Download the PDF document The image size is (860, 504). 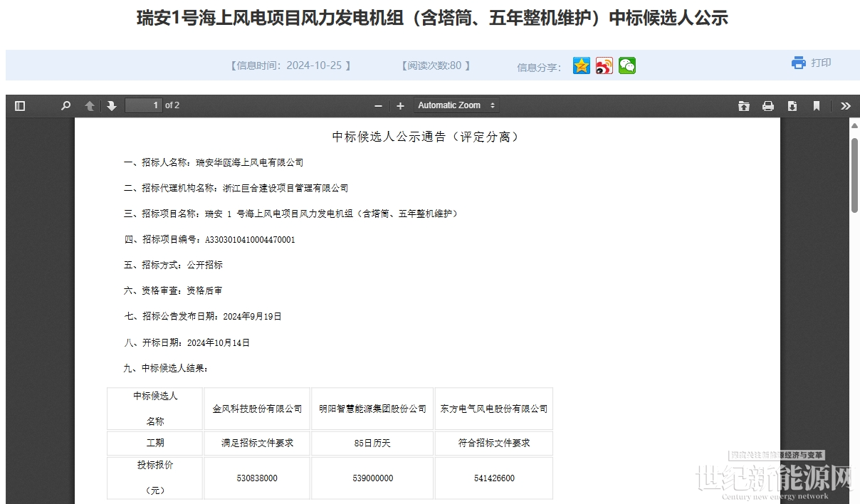click(x=792, y=106)
